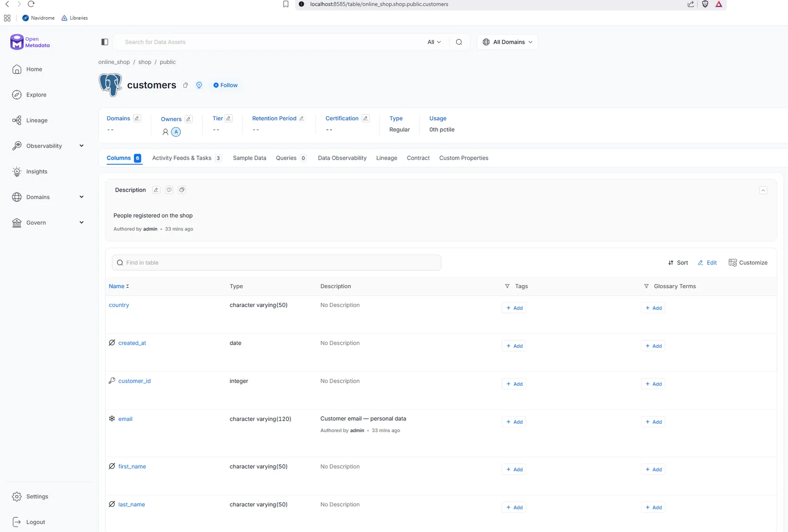Viewport: 788px width, 532px height.
Task: Add a tag to customer_id column
Action: 514,384
